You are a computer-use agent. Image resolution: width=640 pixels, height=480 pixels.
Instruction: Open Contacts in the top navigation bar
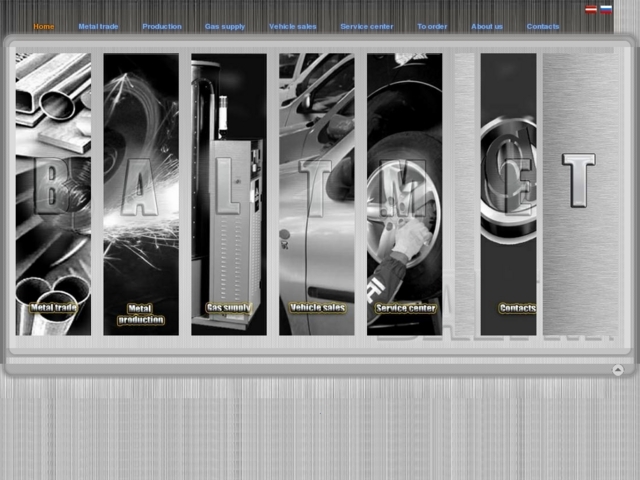[x=543, y=27]
